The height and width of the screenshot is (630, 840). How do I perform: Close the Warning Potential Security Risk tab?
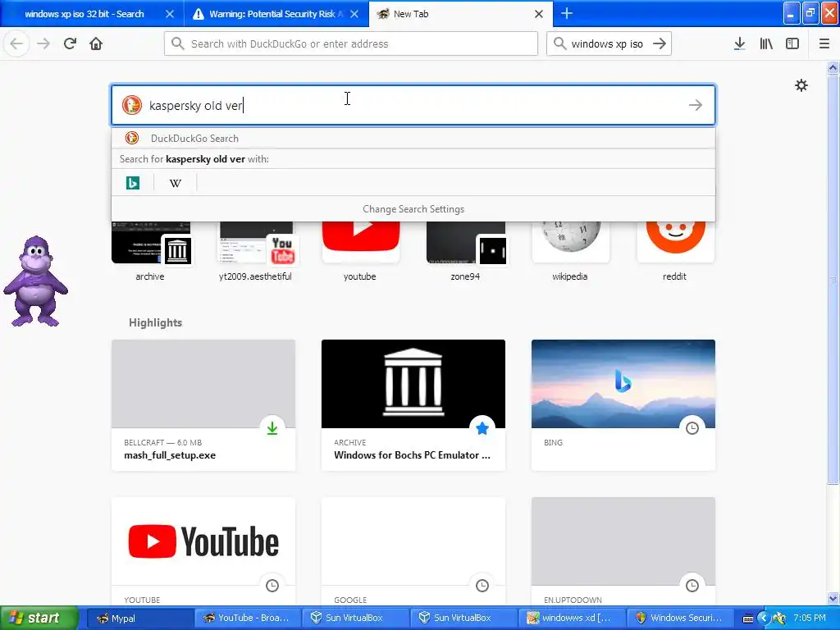354,14
